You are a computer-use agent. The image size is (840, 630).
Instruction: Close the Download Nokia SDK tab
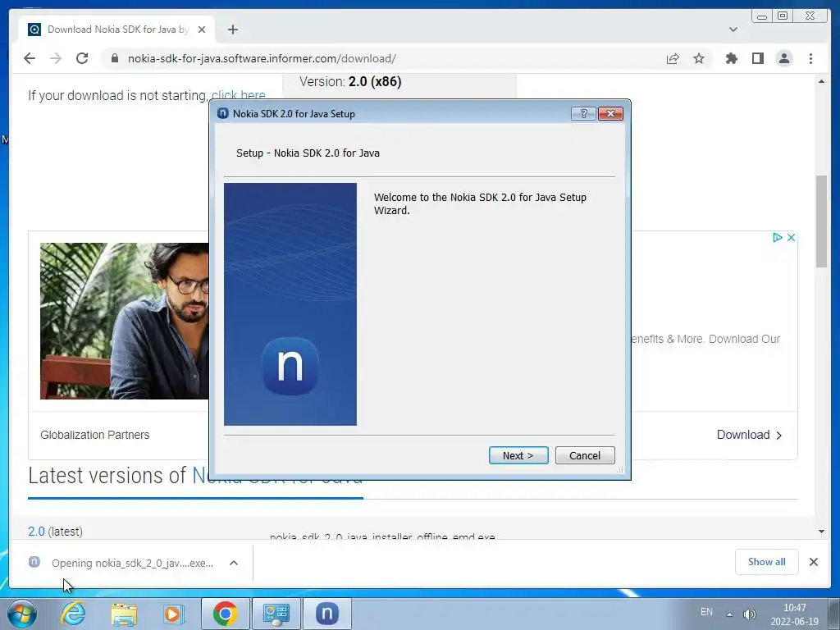click(x=202, y=30)
